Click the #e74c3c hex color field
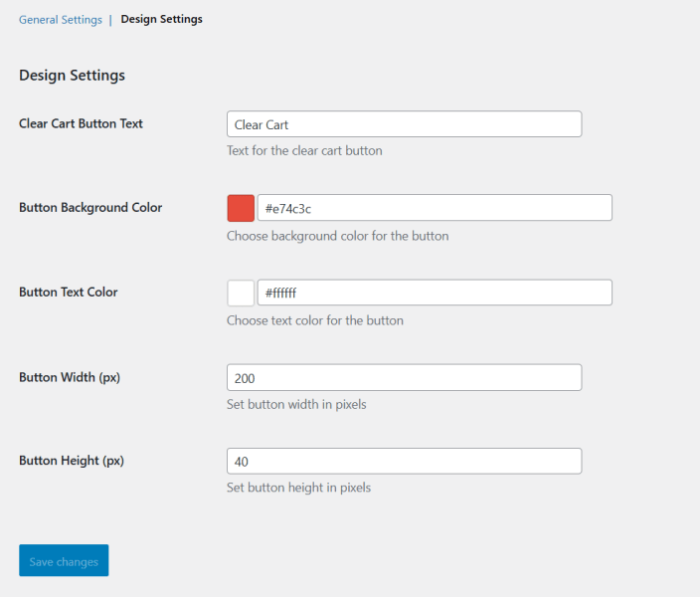Screen dimensions: 700x597 (x=435, y=208)
